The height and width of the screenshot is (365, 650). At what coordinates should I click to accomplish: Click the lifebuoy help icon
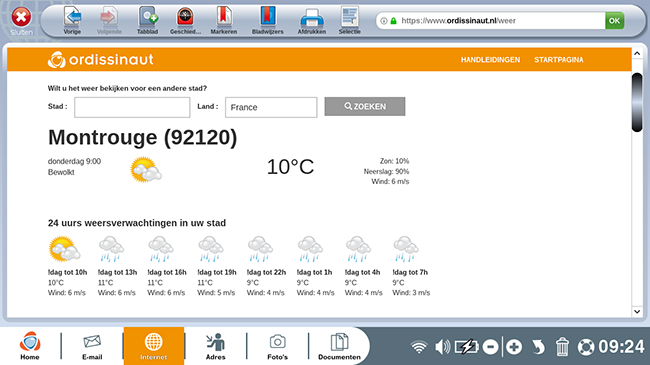pos(586,347)
